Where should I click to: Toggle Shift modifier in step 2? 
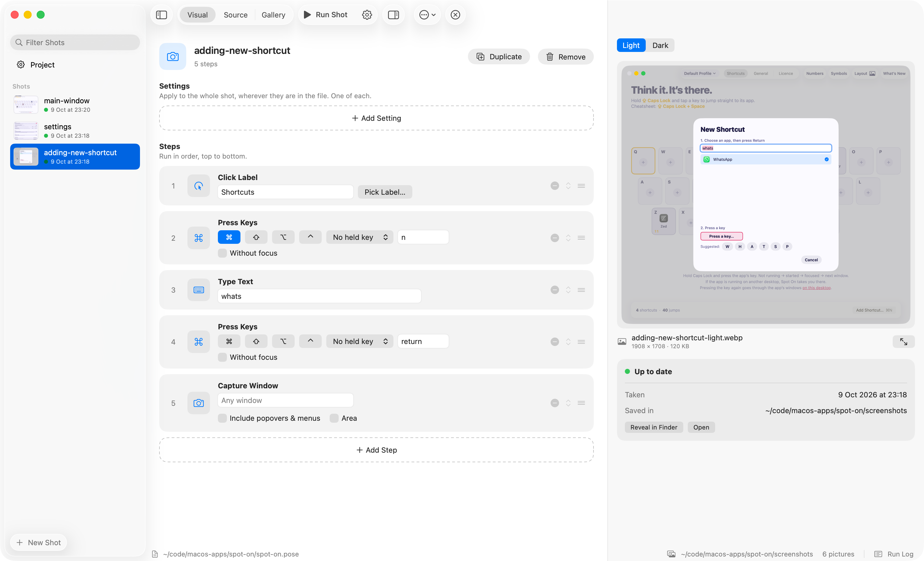click(x=256, y=237)
